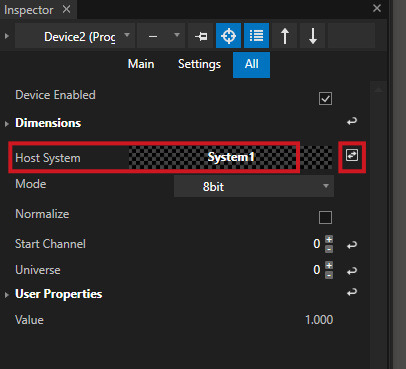Click the down arrow toolbar button
The width and height of the screenshot is (406, 369).
312,36
